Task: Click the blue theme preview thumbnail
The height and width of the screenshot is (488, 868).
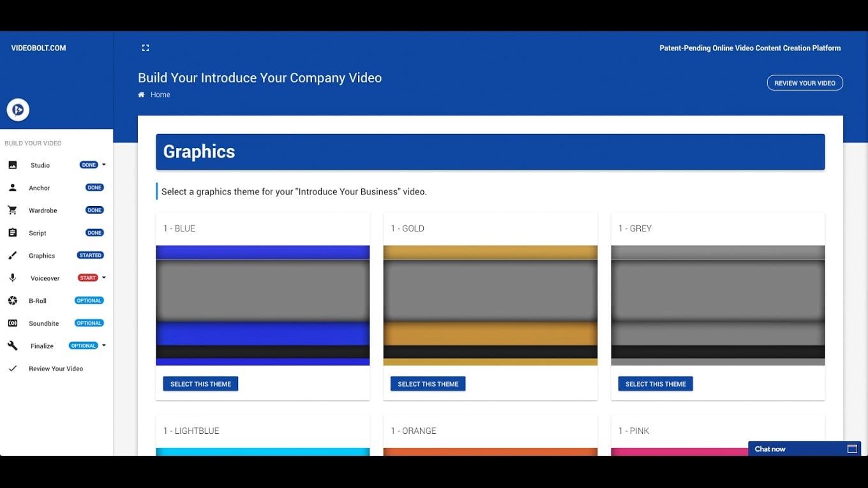Action: pyautogui.click(x=263, y=306)
